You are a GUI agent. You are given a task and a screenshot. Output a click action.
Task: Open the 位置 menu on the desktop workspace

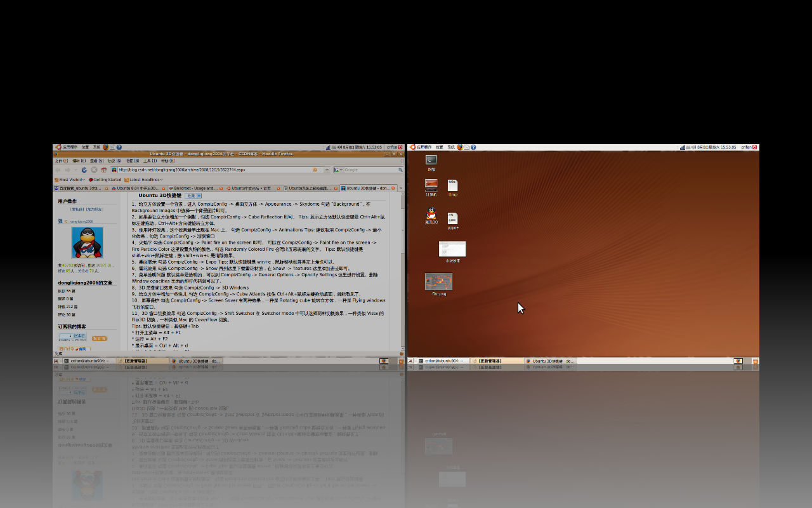pyautogui.click(x=439, y=147)
